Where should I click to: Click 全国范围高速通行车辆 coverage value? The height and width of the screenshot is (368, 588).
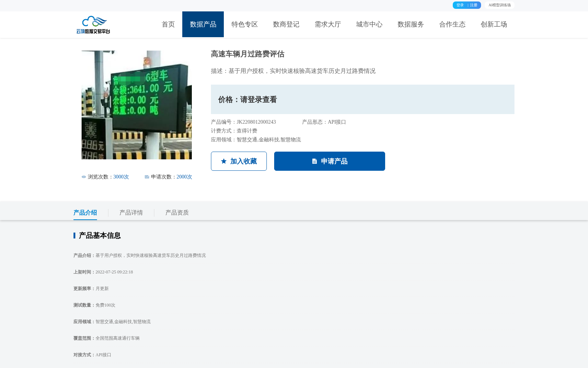coord(118,338)
